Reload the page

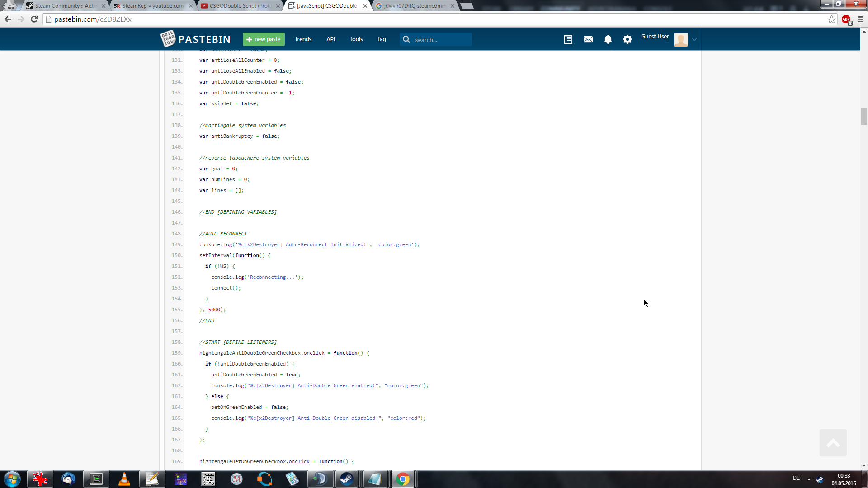point(34,19)
